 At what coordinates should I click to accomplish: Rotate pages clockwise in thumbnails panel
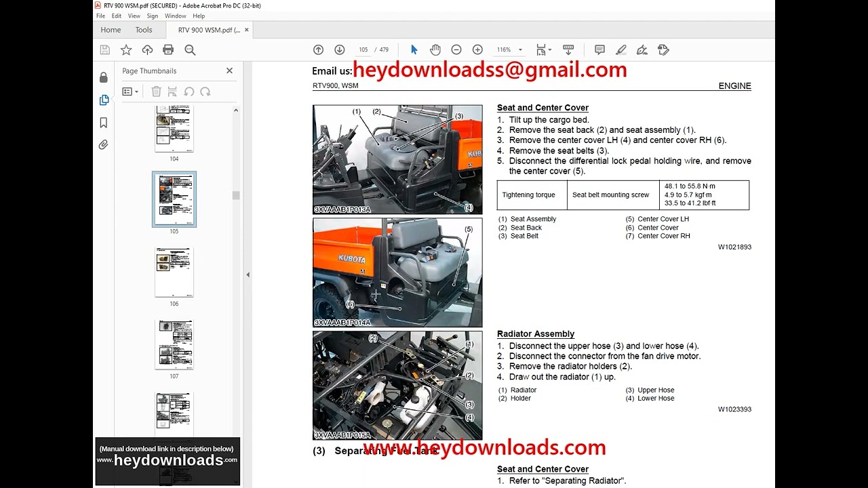(205, 91)
